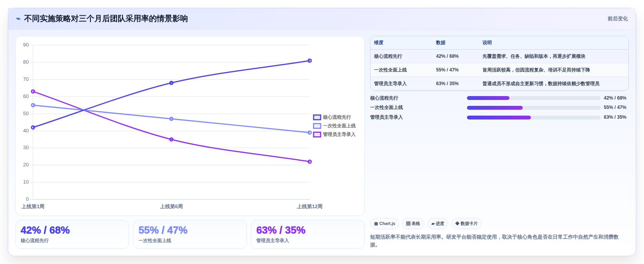Viewport: 644px width, 264px height.
Task: Click the 63% / 35% table cell
Action: [447, 84]
